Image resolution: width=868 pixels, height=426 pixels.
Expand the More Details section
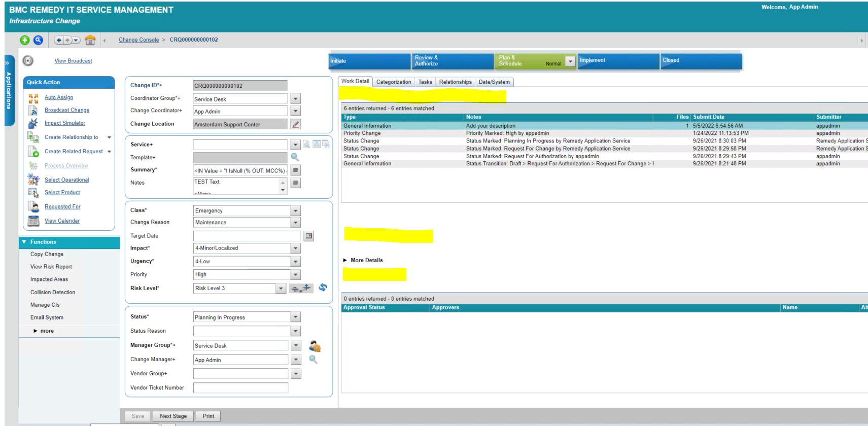pos(363,260)
